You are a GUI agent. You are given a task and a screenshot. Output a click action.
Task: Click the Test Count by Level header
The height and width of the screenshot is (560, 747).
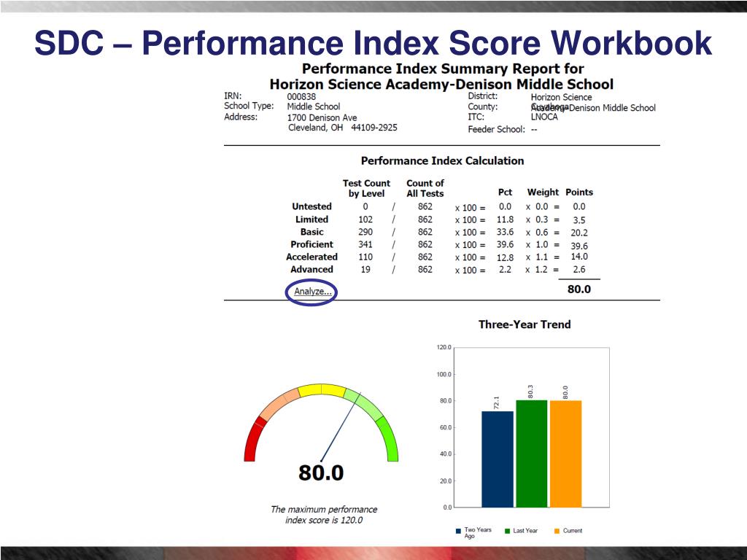point(366,188)
